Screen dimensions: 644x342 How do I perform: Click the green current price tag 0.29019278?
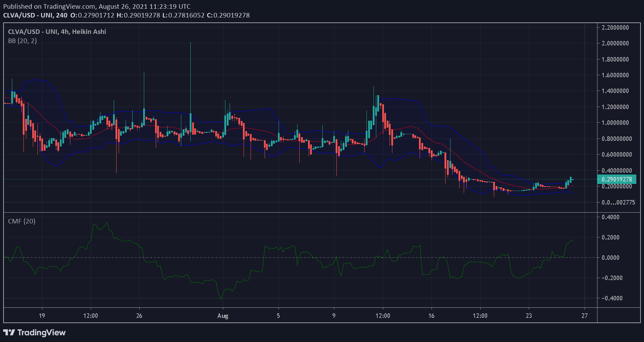[x=616, y=179]
